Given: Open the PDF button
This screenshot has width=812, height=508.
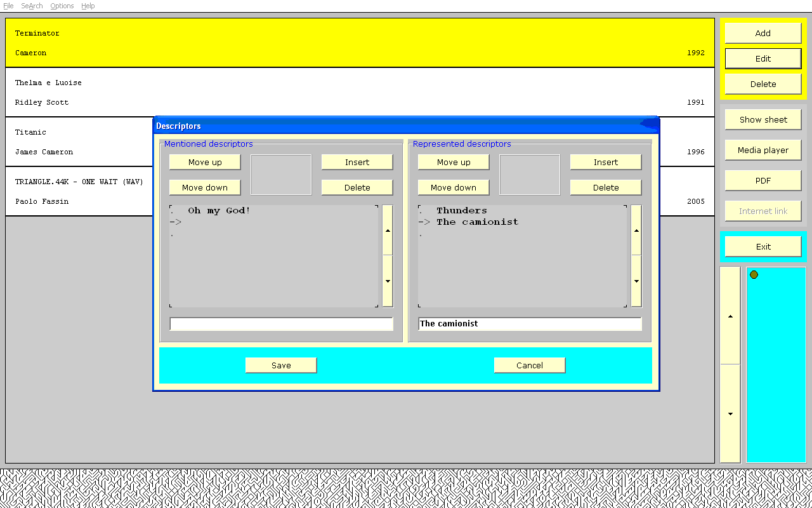Looking at the screenshot, I should point(763,180).
